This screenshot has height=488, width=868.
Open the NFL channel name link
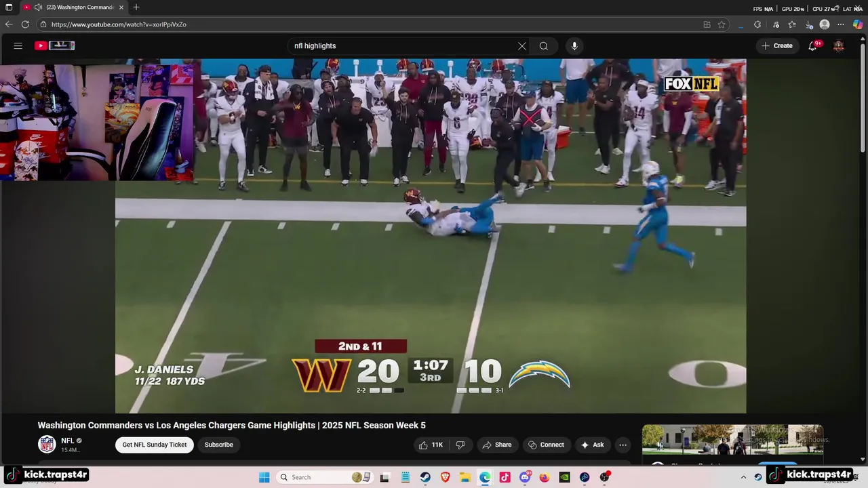tap(67, 441)
